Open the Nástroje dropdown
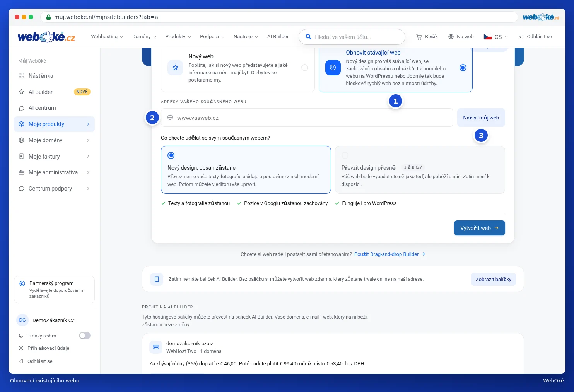574x392 pixels. click(x=246, y=37)
